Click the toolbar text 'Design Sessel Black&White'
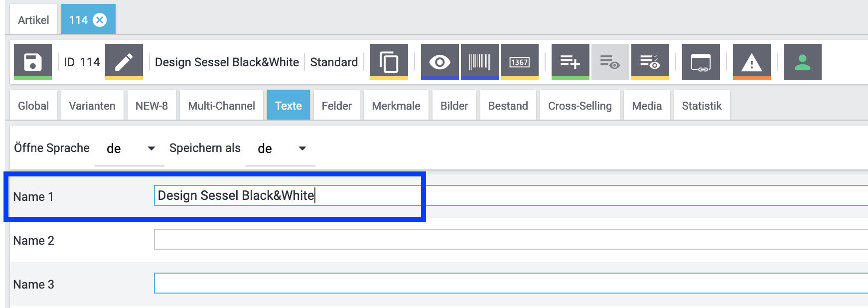868x308 pixels. click(x=227, y=62)
